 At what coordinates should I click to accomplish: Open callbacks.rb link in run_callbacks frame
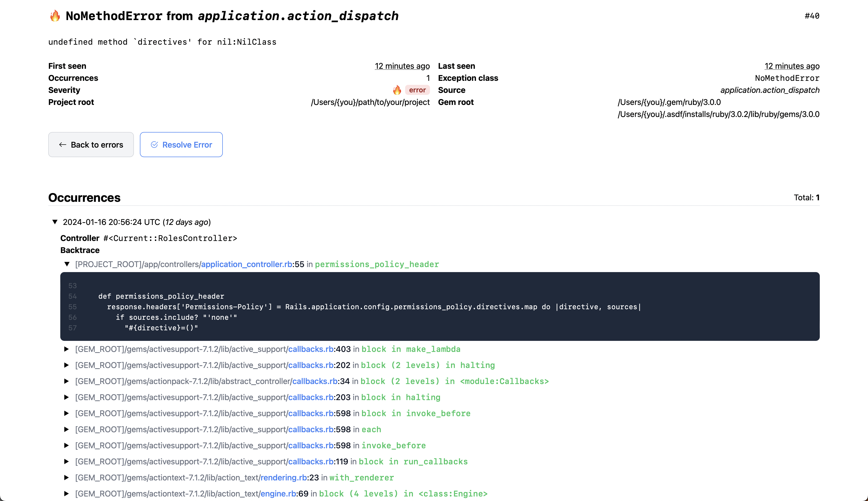(311, 462)
